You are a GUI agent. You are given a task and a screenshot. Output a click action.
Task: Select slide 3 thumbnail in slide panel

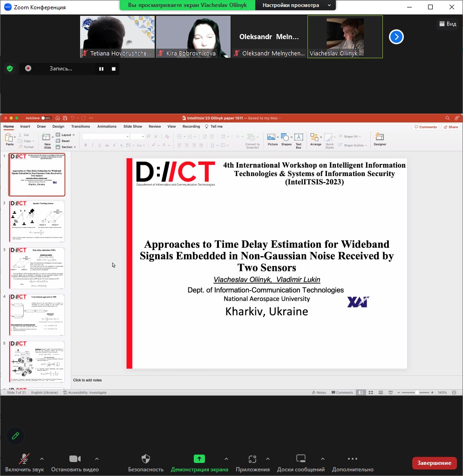pos(37,268)
